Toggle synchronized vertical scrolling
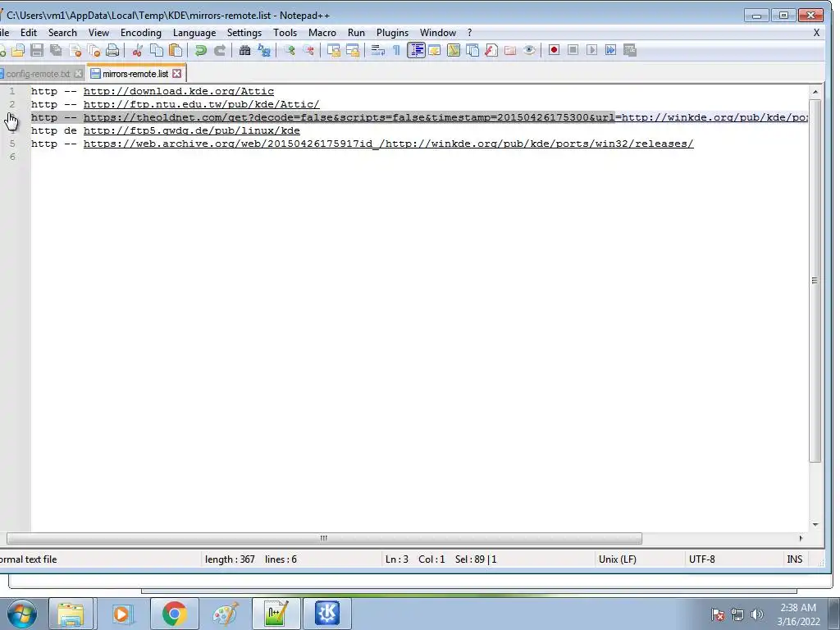840x630 pixels. tap(334, 50)
